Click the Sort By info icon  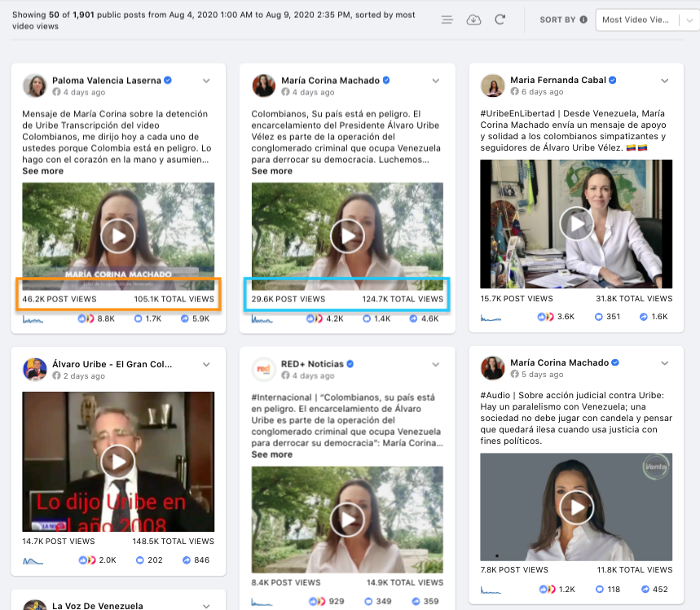point(583,20)
